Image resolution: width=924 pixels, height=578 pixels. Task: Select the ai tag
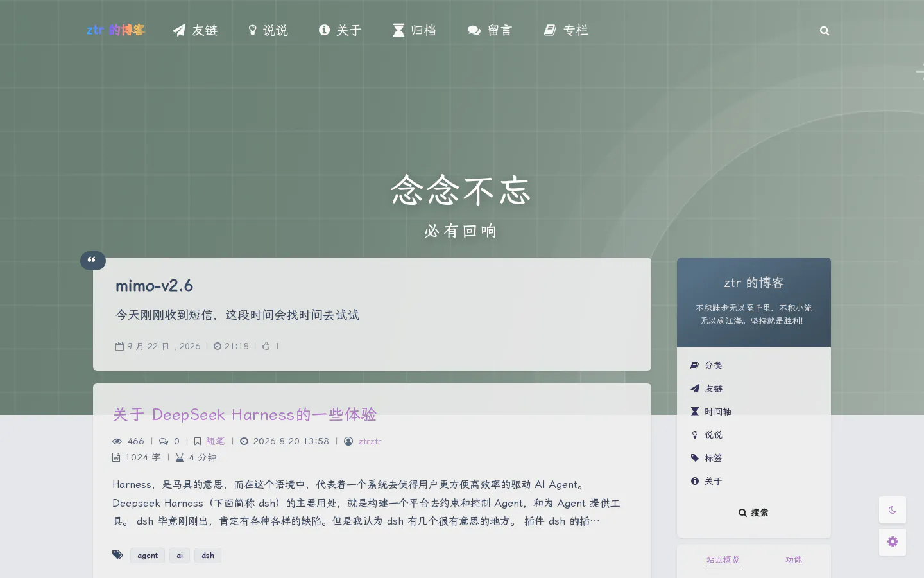[x=180, y=556]
